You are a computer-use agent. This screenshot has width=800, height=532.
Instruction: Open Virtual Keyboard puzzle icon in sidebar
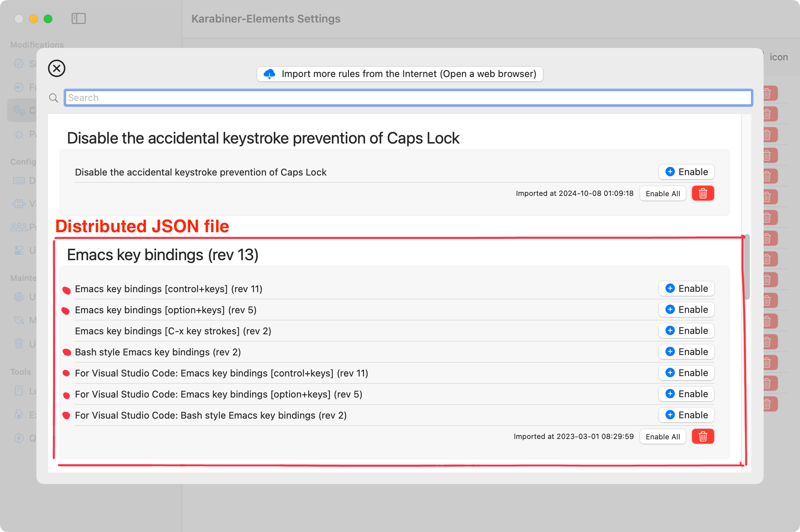[x=19, y=204]
